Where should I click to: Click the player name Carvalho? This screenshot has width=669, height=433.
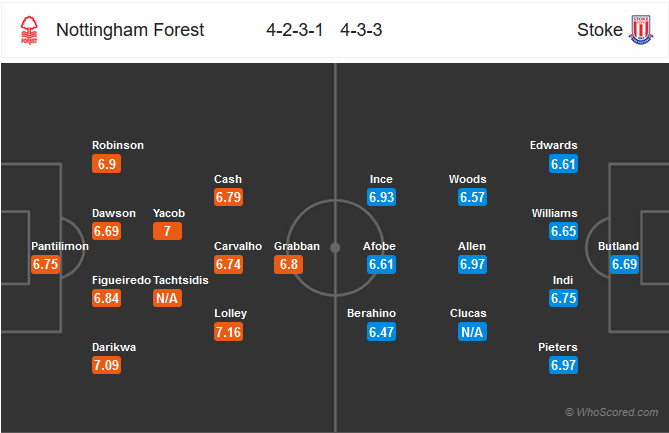[x=238, y=246]
